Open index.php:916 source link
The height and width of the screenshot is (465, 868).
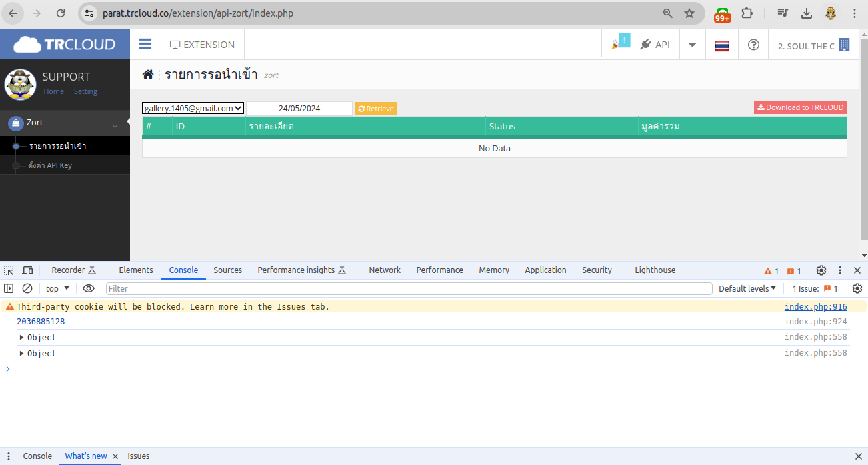coord(815,307)
